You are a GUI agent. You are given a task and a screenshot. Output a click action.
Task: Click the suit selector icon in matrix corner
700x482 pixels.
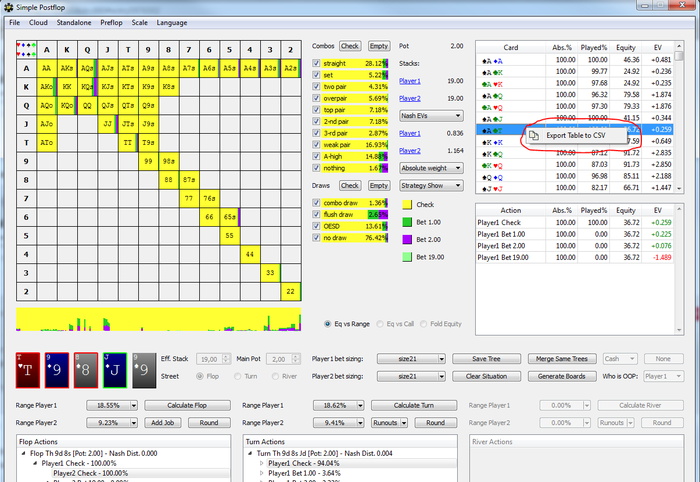click(26, 50)
